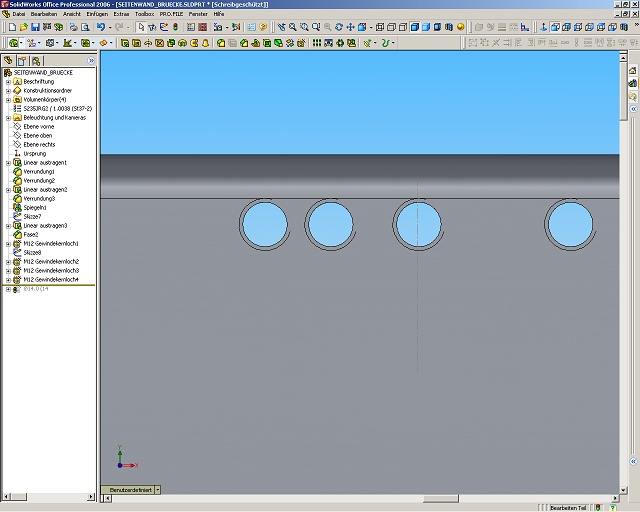This screenshot has width=640, height=512.
Task: Select Ebene rechts plane in tree
Action: pos(39,145)
